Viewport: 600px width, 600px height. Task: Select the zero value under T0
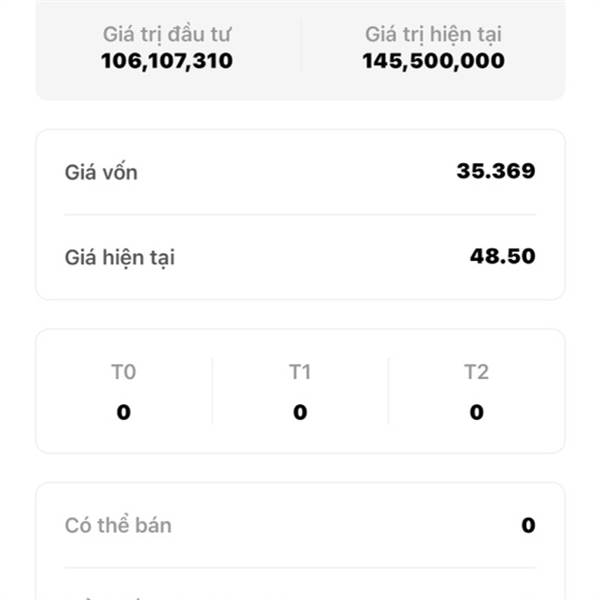(x=123, y=412)
